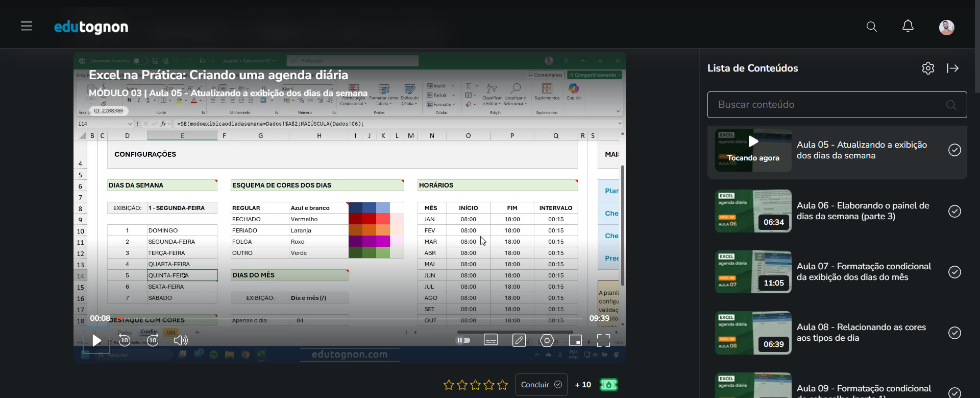Screen dimensions: 980x398
Task: Open the user profile avatar menu
Action: tap(947, 27)
